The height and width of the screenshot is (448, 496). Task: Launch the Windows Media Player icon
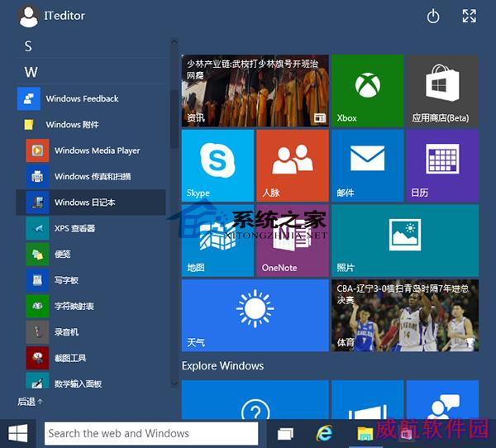[37, 150]
